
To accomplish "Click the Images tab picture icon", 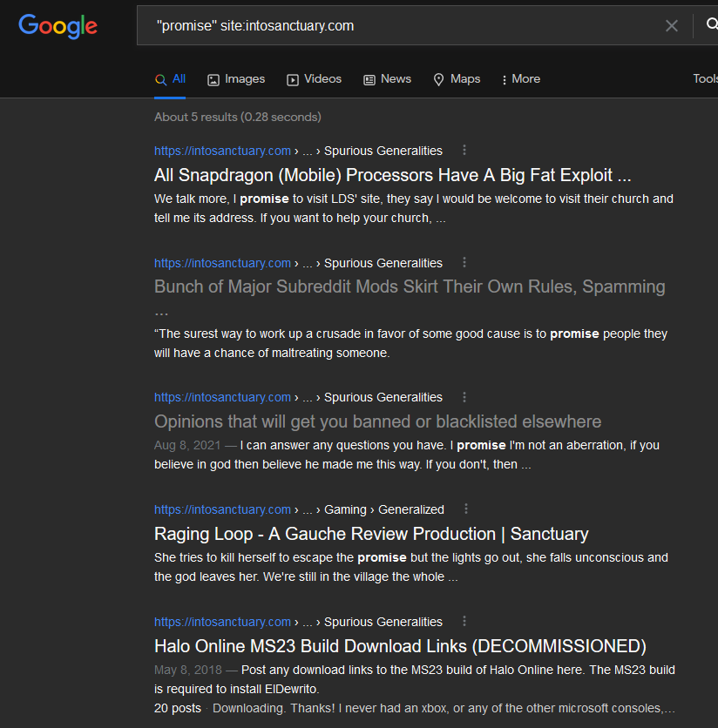I will (213, 80).
